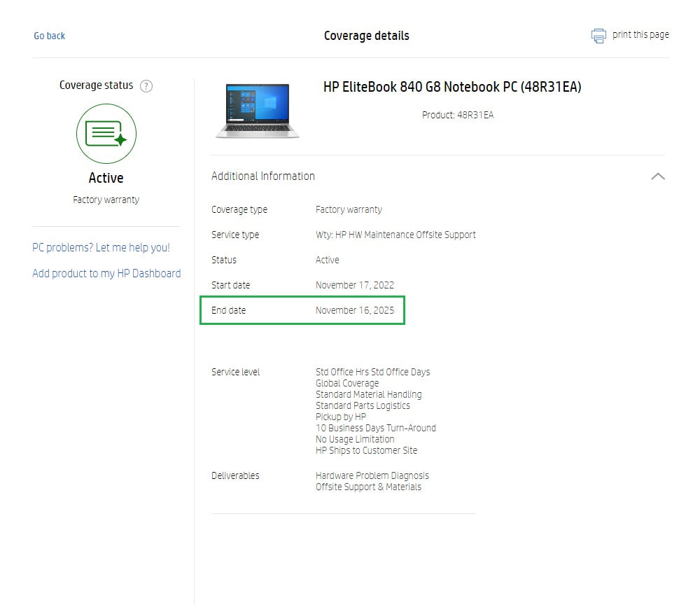Select the Pickup by HP line
The image size is (700, 605).
pos(341,417)
